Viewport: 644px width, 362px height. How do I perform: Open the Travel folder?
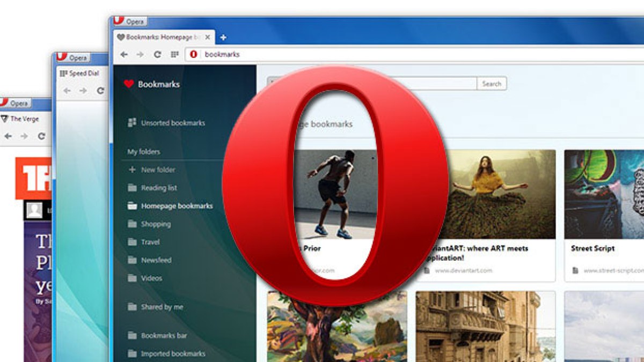pos(144,242)
